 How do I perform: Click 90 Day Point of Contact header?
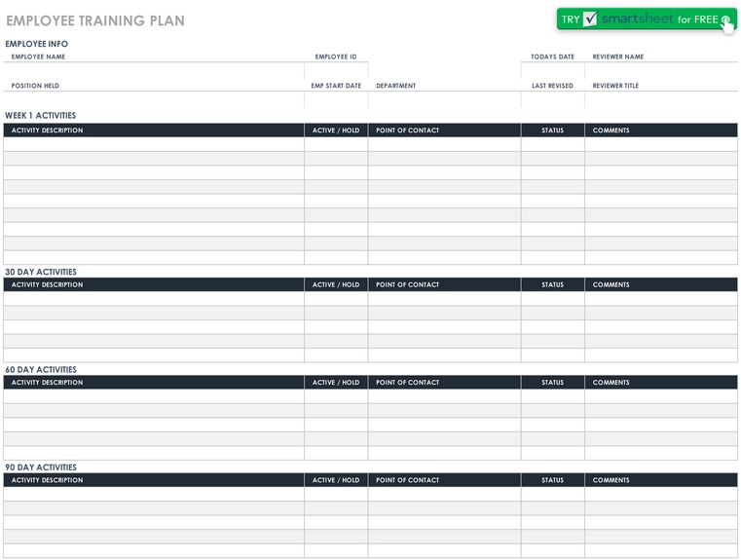tap(444, 480)
